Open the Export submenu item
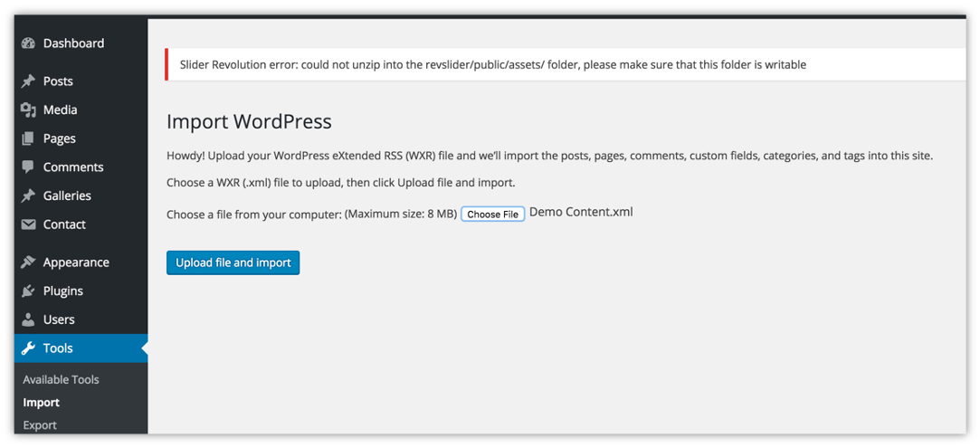The height and width of the screenshot is (448, 980). [x=40, y=425]
